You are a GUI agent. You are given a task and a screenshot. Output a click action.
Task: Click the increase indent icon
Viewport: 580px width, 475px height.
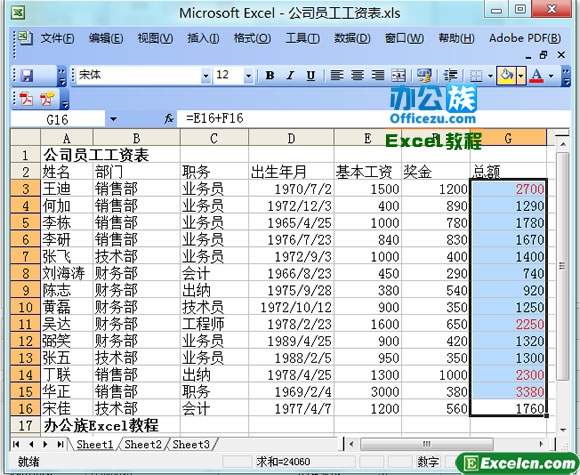pos(451,75)
